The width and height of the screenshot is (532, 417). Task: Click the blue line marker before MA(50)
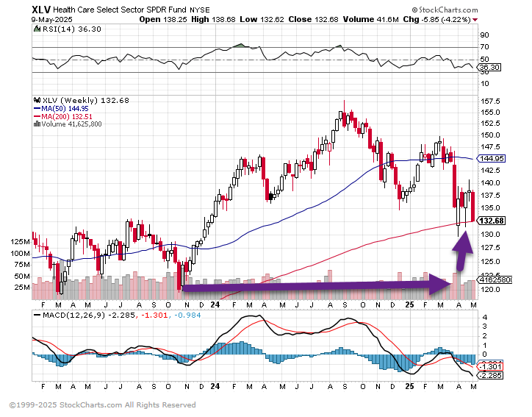37,109
